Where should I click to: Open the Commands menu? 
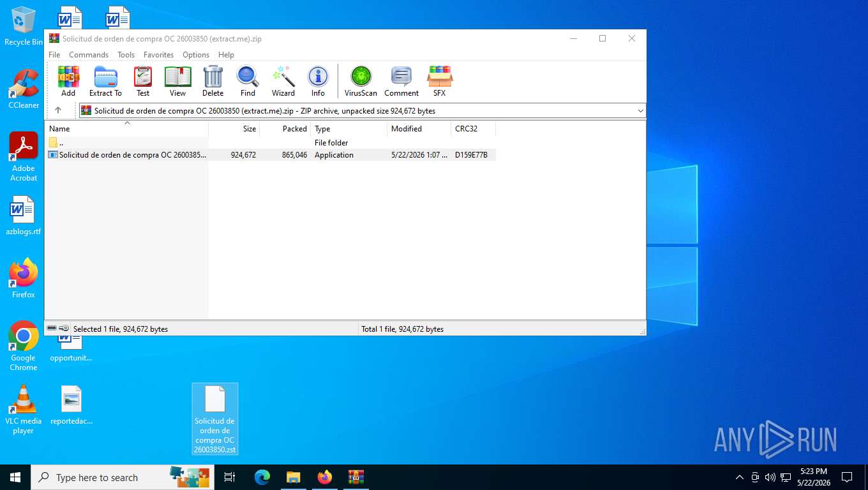tap(89, 55)
